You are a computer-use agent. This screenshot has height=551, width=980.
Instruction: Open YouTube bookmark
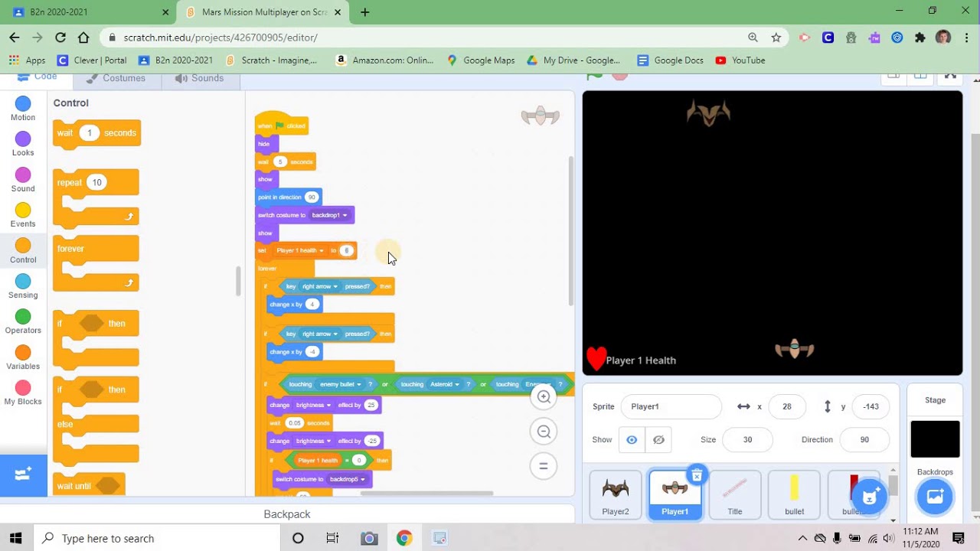740,60
